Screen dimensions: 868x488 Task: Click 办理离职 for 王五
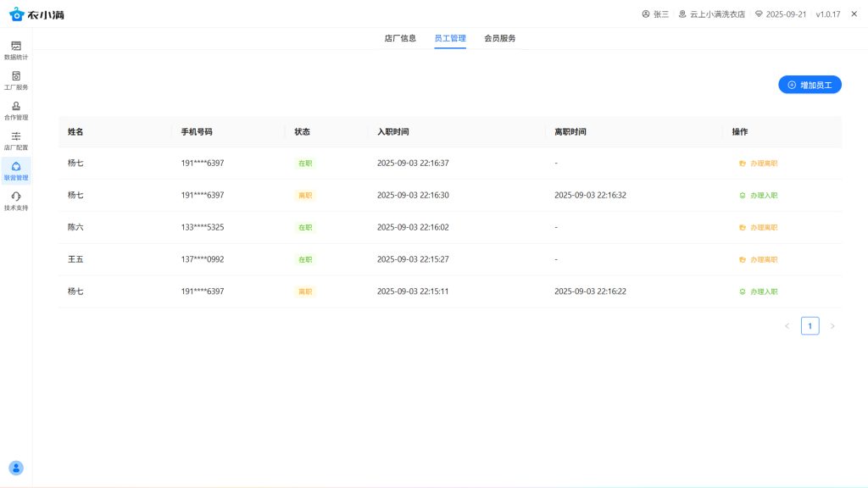pyautogui.click(x=759, y=260)
